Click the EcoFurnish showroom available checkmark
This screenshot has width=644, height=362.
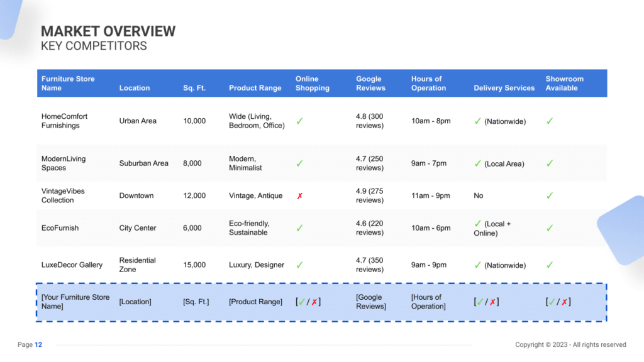pyautogui.click(x=550, y=228)
